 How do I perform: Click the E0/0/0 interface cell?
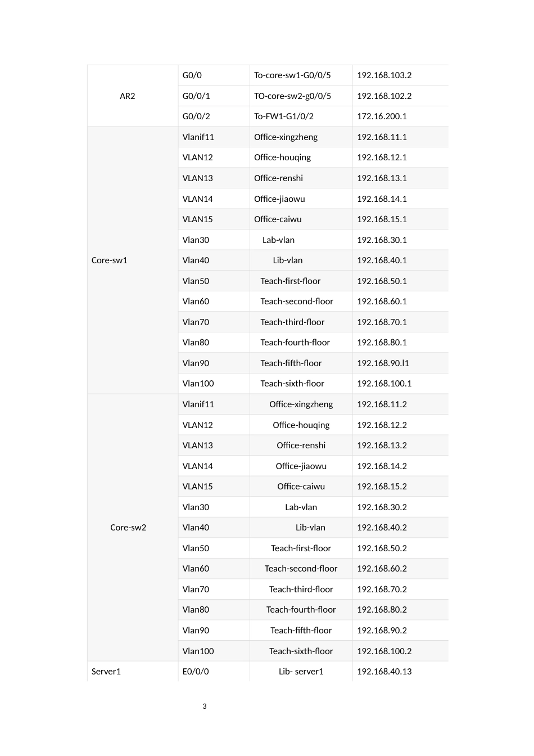click(x=196, y=672)
